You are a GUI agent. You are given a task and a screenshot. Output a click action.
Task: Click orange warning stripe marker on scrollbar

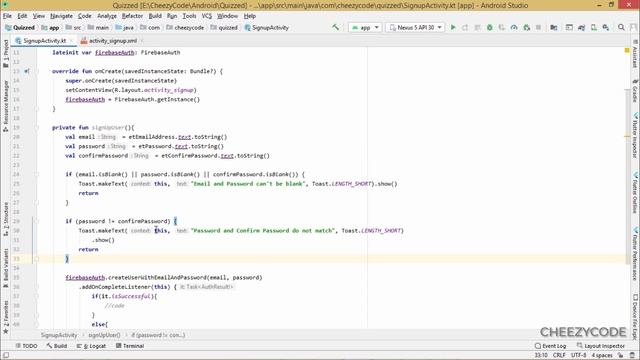pos(627,136)
